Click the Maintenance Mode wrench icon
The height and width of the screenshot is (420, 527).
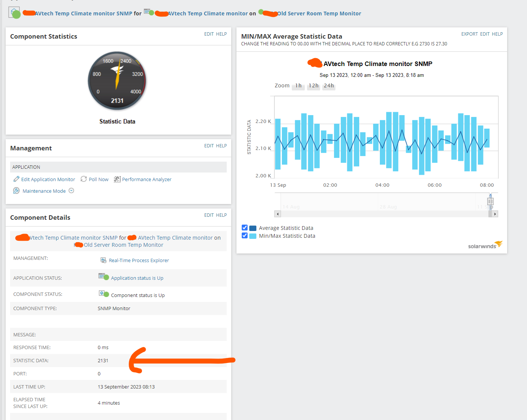click(17, 190)
